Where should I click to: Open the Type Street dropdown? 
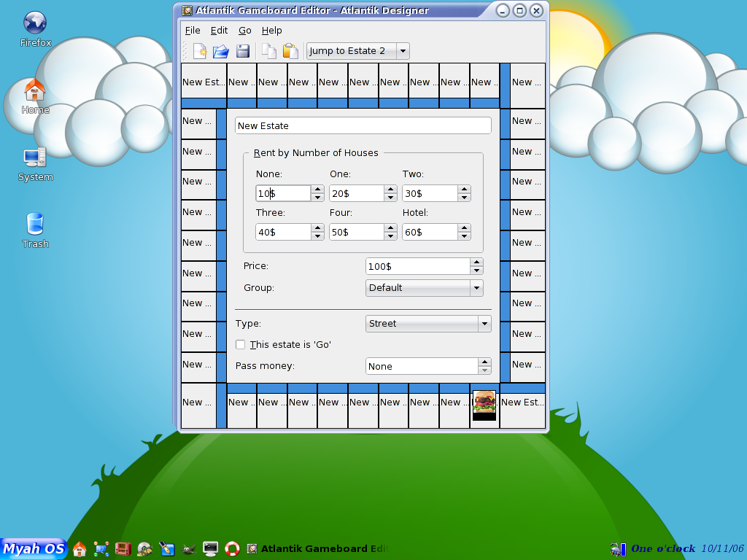428,323
